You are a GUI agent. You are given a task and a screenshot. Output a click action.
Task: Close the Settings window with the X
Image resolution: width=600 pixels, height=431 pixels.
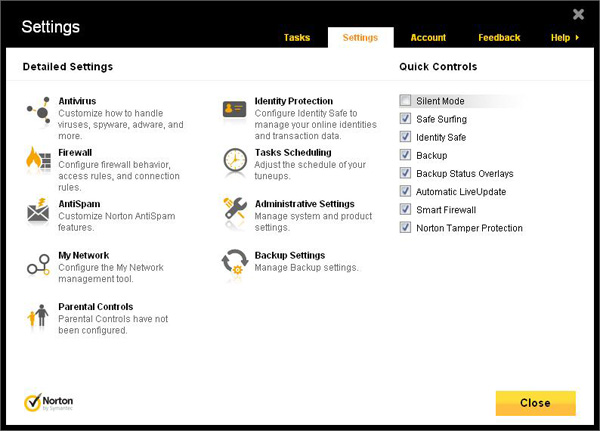coord(578,14)
